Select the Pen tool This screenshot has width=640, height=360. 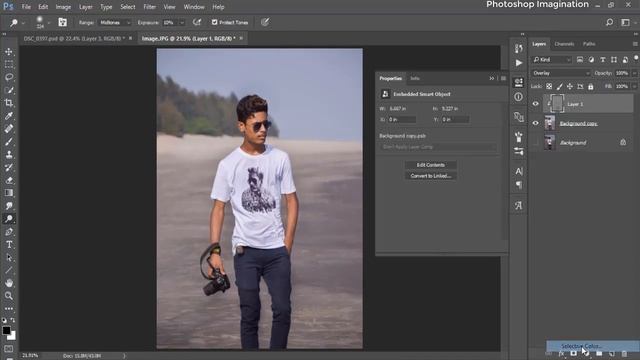[x=9, y=232]
